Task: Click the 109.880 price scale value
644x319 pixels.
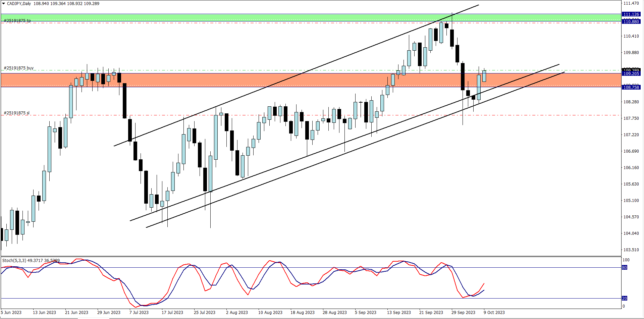Action: [631, 53]
